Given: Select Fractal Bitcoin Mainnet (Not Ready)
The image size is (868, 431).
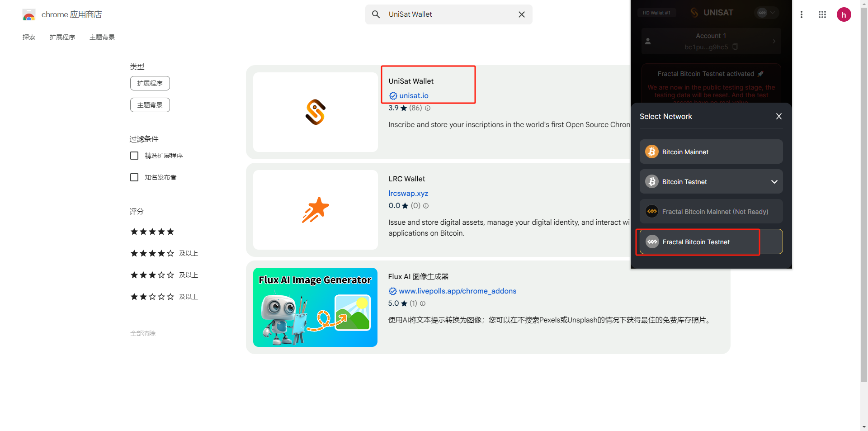Looking at the screenshot, I should [711, 211].
